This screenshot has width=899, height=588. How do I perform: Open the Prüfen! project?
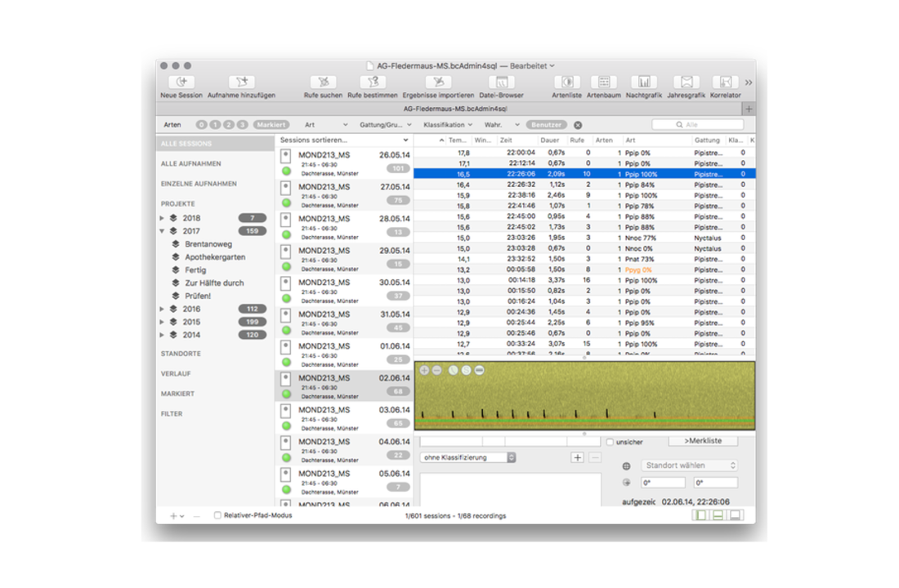tap(198, 296)
